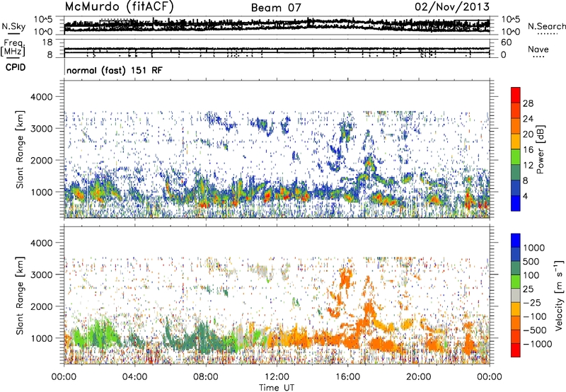Click the '-25' label on Velocity colorbar
This screenshot has width=566, height=392.
click(532, 302)
